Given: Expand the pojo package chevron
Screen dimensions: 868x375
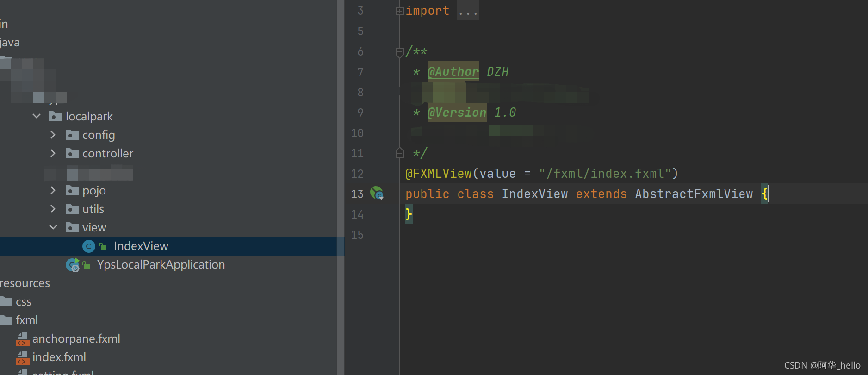Looking at the screenshot, I should click(x=53, y=190).
